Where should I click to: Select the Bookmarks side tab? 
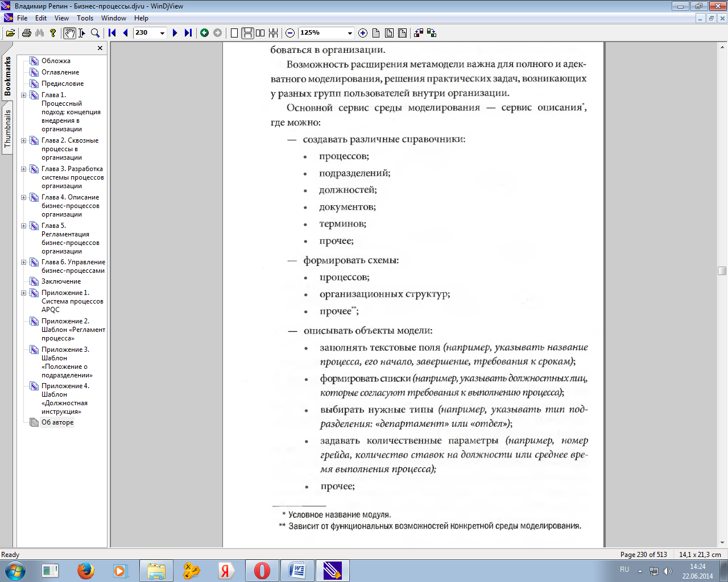(7, 76)
